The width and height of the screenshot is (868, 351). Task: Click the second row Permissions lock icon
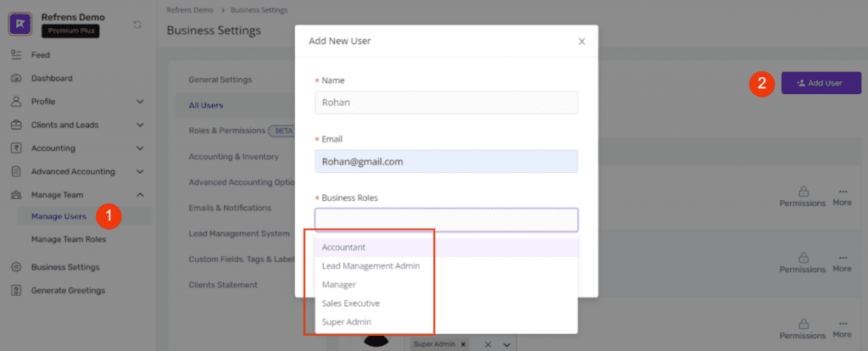pyautogui.click(x=803, y=258)
